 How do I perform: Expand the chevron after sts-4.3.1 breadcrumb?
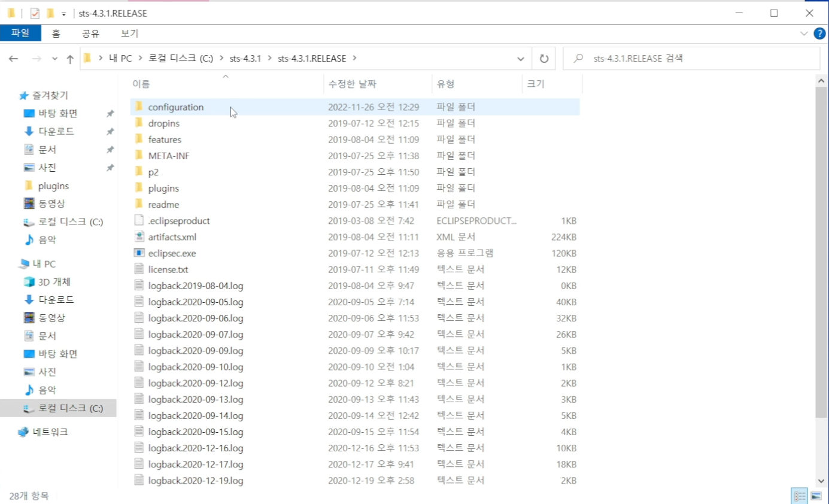click(x=269, y=58)
